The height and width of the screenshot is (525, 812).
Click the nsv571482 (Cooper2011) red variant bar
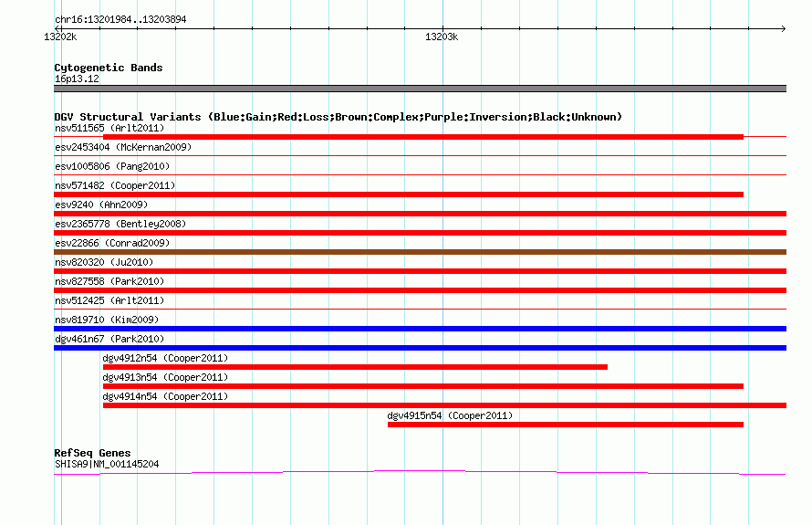[399, 194]
